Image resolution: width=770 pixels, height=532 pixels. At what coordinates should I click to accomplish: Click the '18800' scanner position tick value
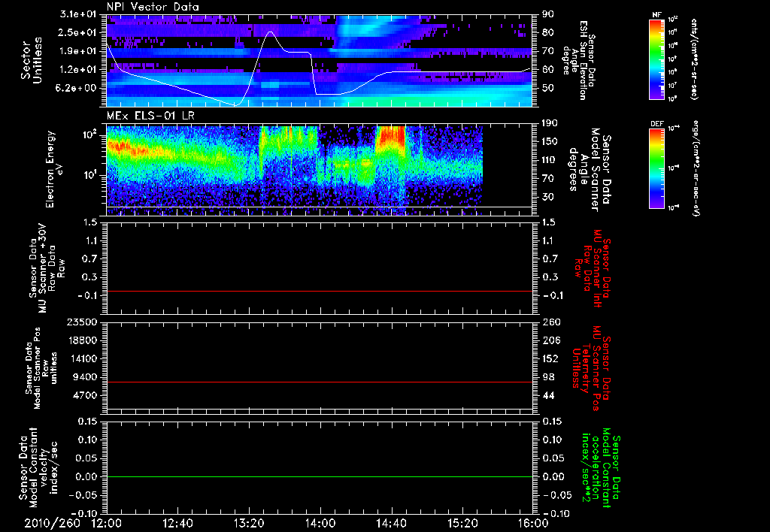click(83, 340)
